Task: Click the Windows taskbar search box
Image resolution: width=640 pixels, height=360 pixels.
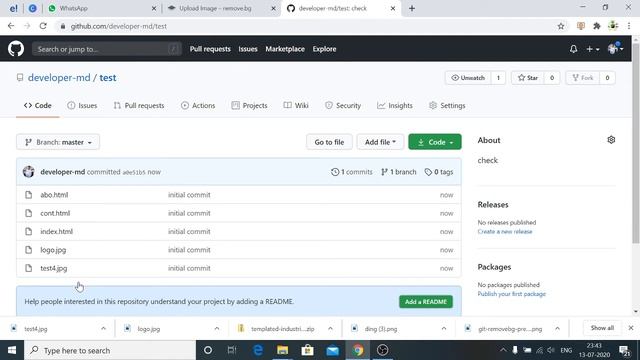Action: click(110, 350)
